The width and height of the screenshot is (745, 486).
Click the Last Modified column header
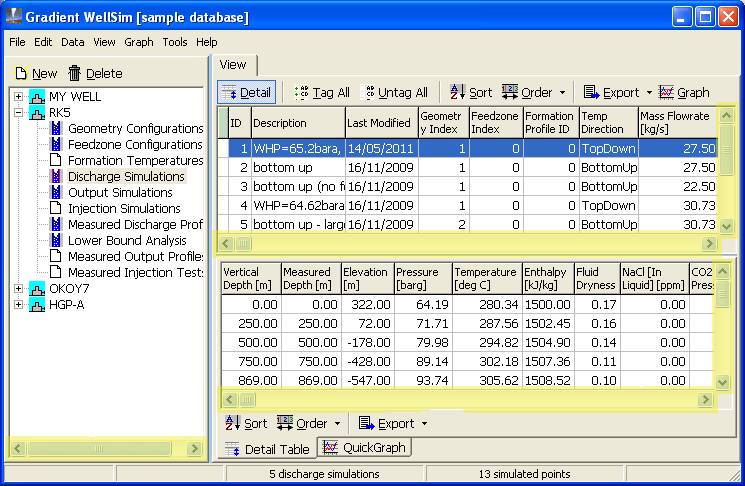tap(382, 123)
